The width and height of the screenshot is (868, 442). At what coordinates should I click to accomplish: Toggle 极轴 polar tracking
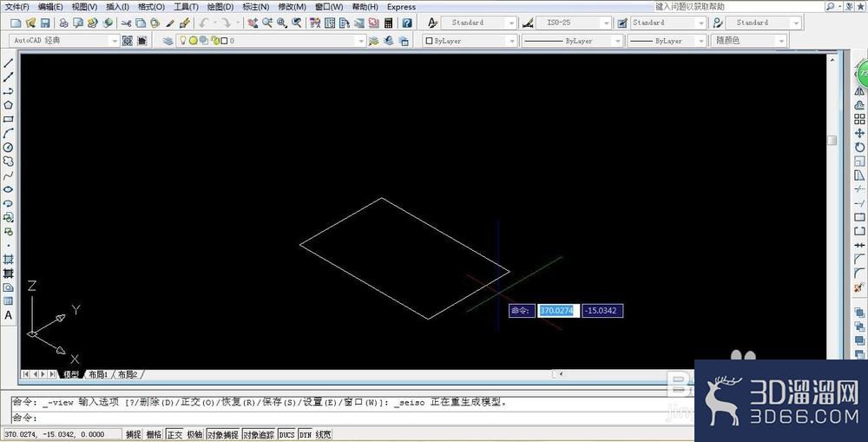[x=194, y=435]
